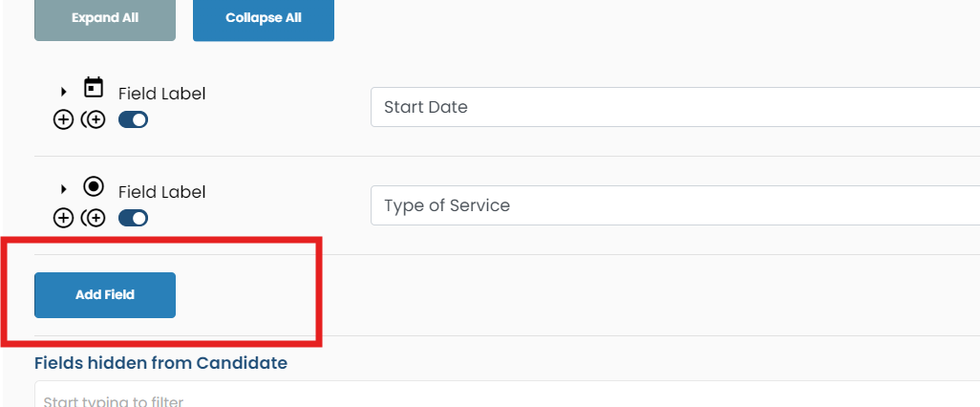Focus the Start typing to filter box

478,397
